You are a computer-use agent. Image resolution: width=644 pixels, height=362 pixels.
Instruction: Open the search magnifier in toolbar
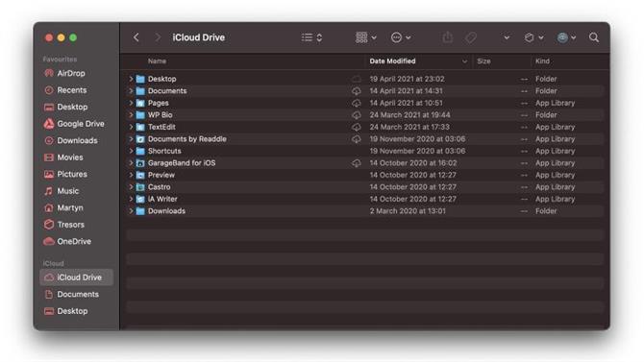(593, 37)
